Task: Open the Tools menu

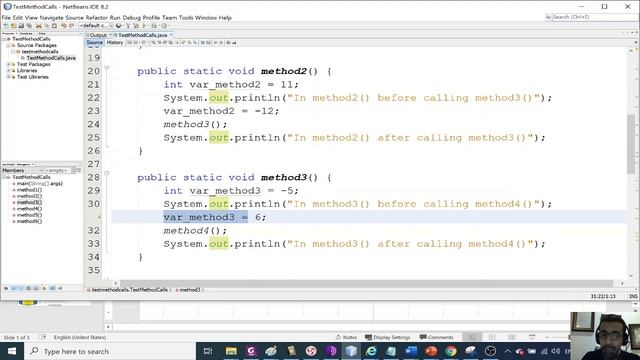Action: click(186, 18)
